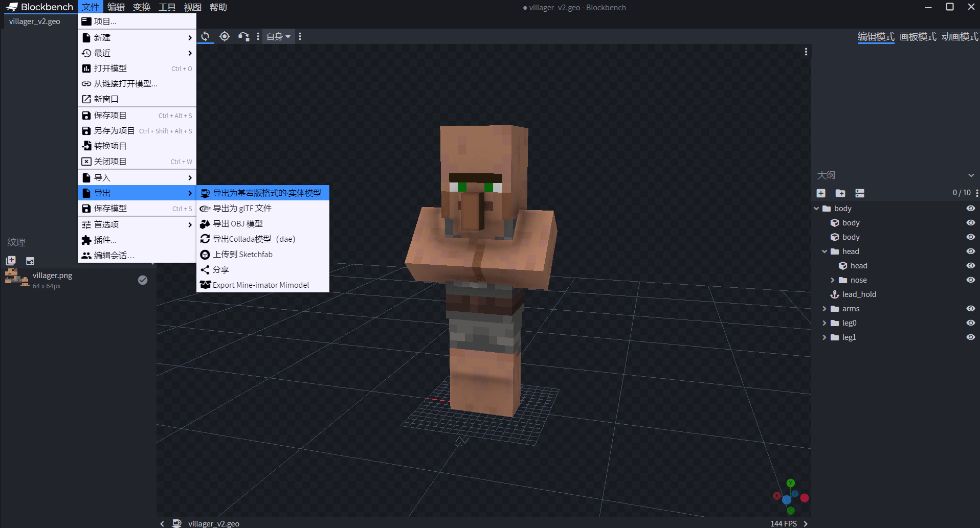Click the model format icon in status bar
Image resolution: width=980 pixels, height=528 pixels.
[x=177, y=523]
